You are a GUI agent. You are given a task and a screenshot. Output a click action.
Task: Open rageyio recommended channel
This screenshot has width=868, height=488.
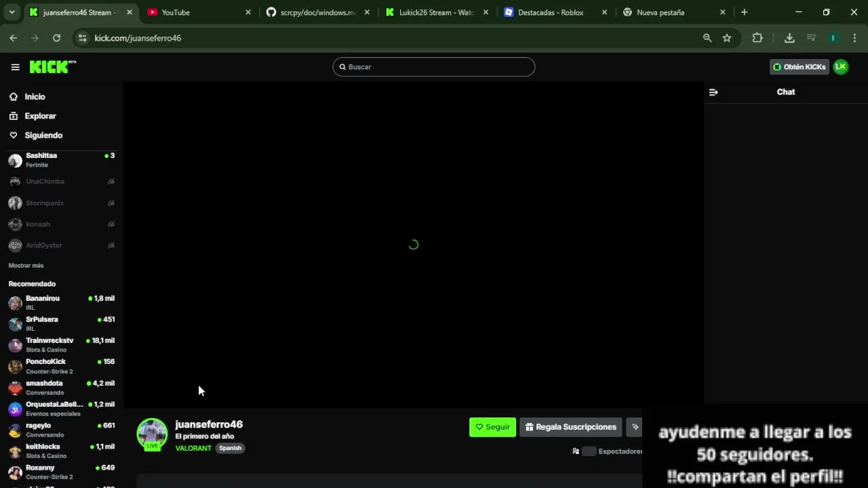tap(61, 430)
